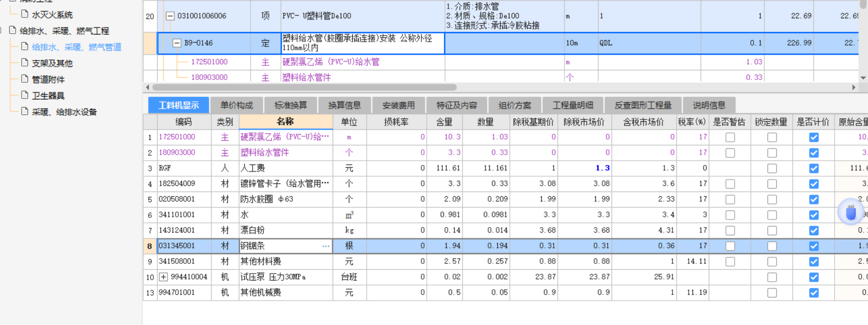Open the 反查图形工程量 tab
The image size is (868, 325).
click(643, 105)
